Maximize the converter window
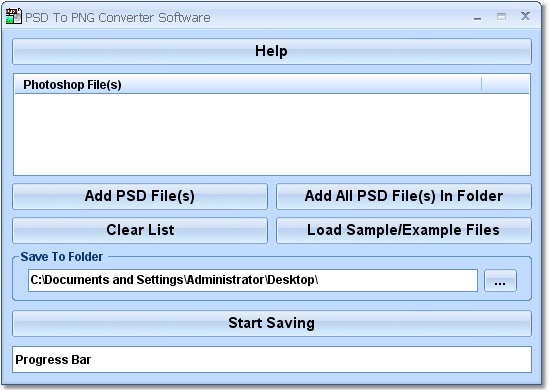This screenshot has height=392, width=549. [501, 16]
